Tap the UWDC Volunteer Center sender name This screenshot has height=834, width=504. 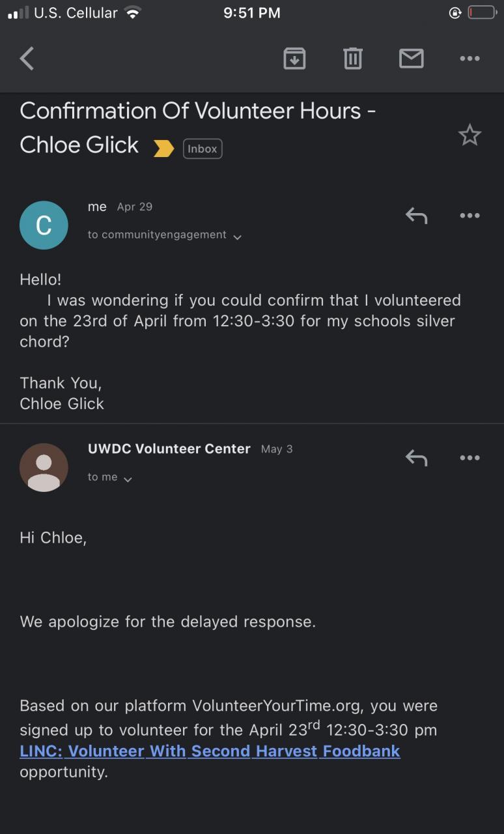[x=169, y=448]
